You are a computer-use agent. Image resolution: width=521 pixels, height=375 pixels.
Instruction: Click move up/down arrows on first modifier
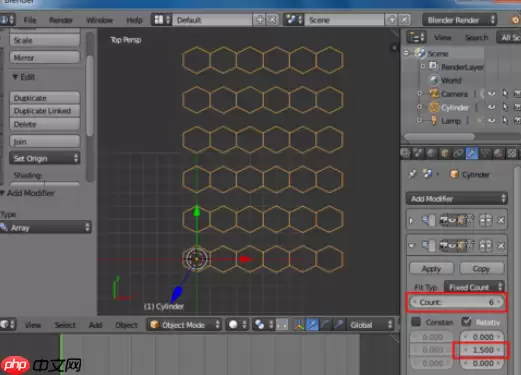[486, 220]
